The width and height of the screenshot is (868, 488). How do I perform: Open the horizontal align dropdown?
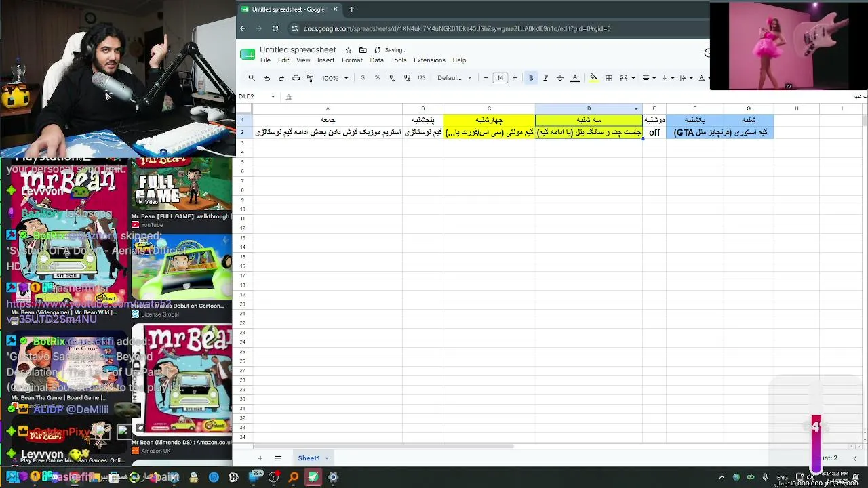(648, 78)
